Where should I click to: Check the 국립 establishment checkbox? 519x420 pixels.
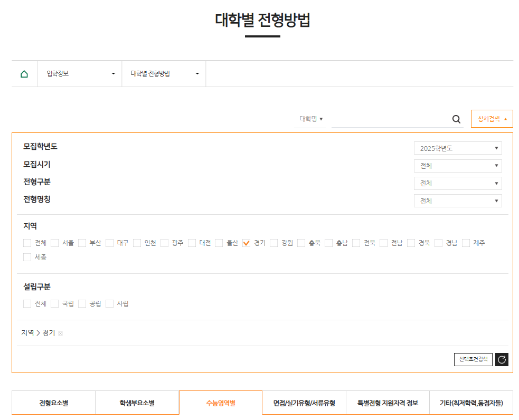coord(54,303)
